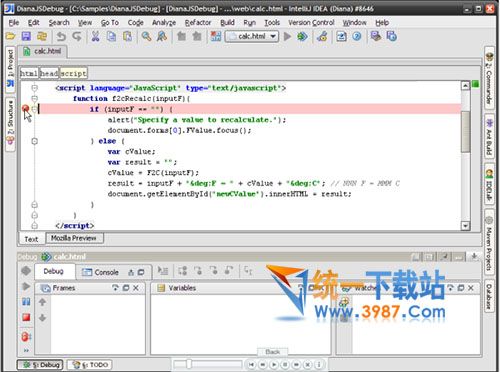The height and width of the screenshot is (372, 500).
Task: Open the Go To menu
Action: (x=110, y=23)
